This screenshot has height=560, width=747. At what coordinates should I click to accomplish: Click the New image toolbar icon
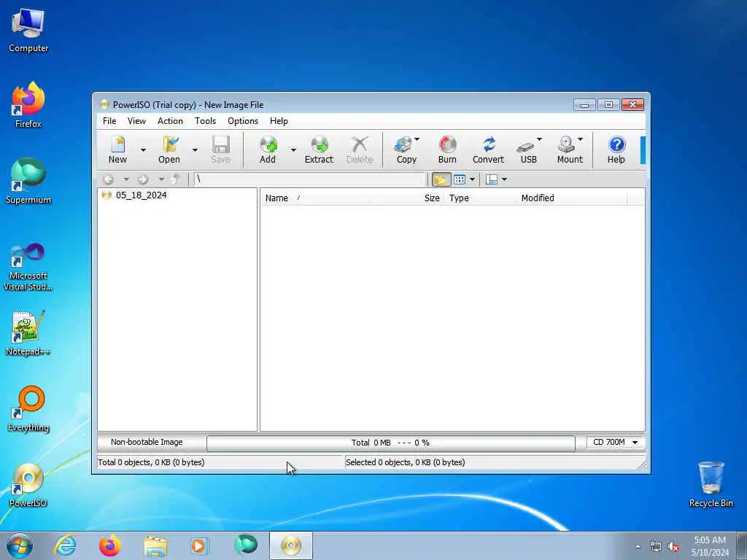pos(117,149)
